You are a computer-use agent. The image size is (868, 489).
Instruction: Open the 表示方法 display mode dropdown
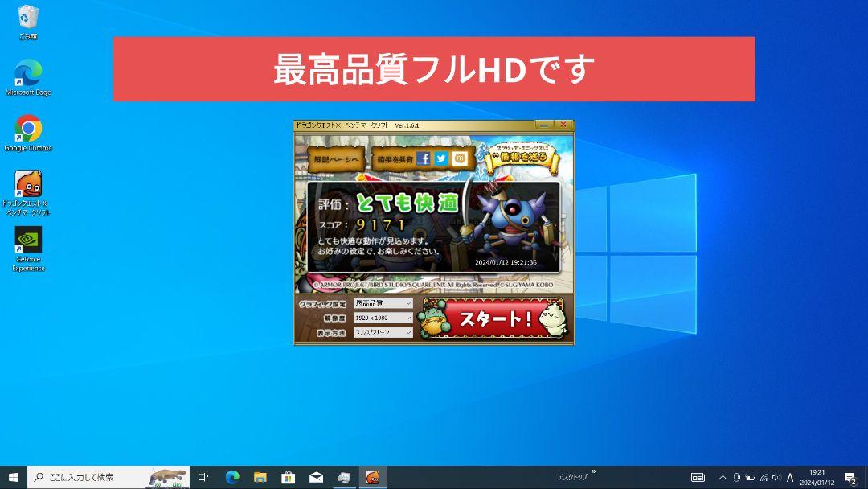coord(383,333)
